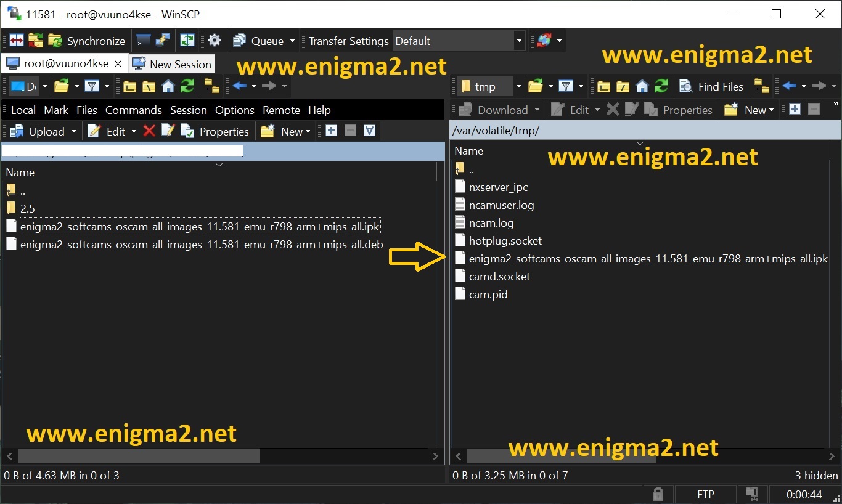Open the Local menu

23,110
